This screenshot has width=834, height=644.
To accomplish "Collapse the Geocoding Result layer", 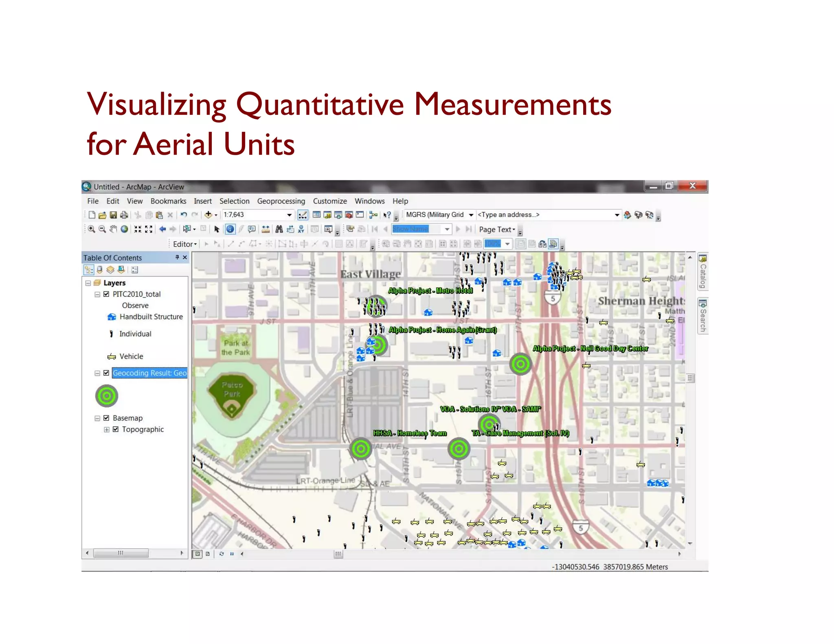I will tap(97, 373).
